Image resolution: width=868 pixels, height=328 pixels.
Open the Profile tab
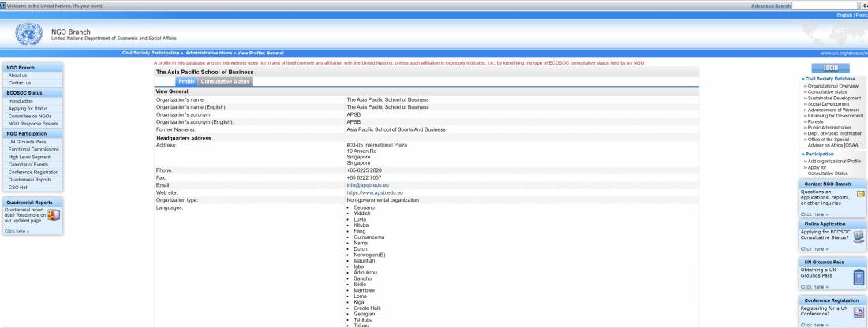pyautogui.click(x=186, y=81)
